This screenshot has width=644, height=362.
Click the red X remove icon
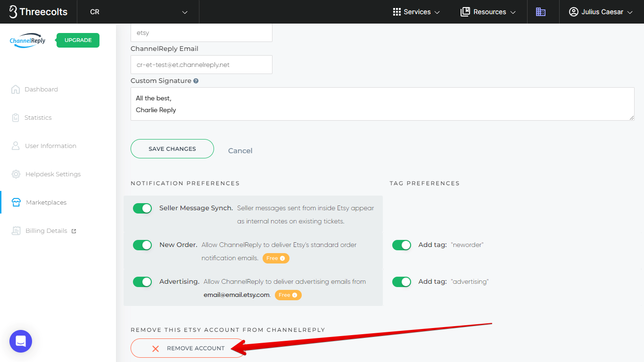click(x=156, y=349)
